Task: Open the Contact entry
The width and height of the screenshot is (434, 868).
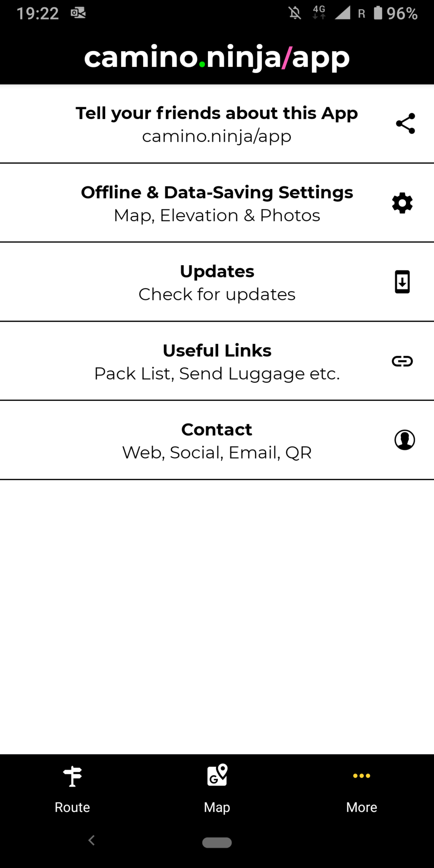Action: tap(217, 440)
